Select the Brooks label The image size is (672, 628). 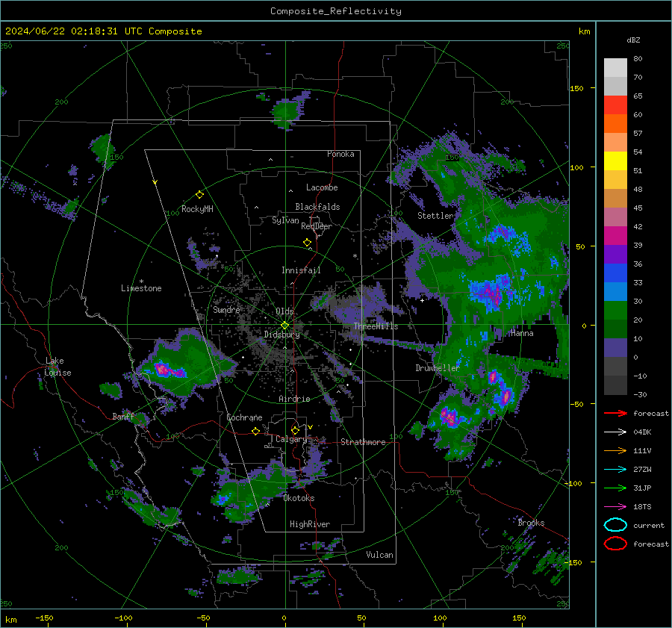(531, 523)
